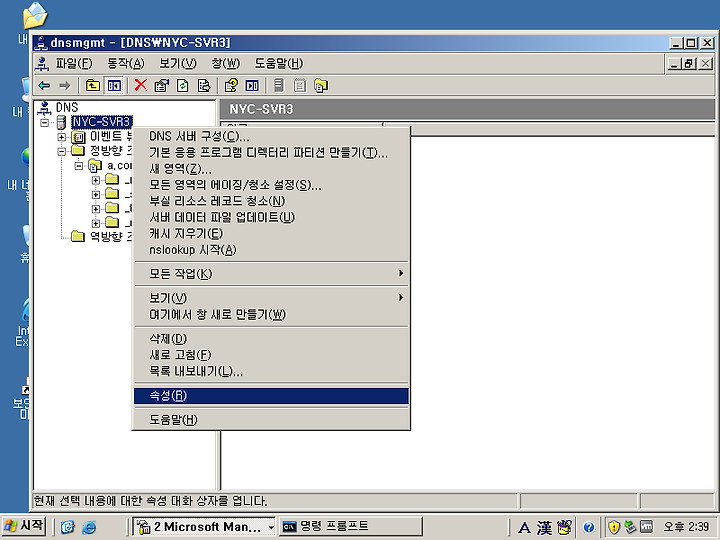Click the Forward arrow in the toolbar

65,85
